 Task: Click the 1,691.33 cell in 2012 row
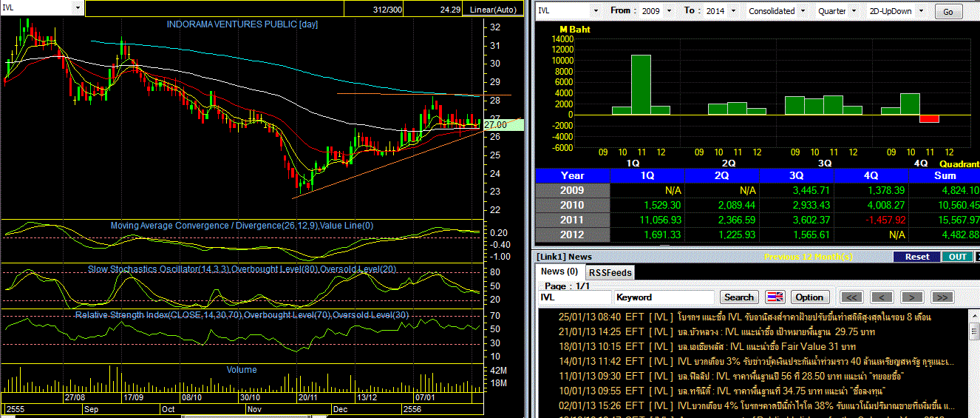point(647,235)
